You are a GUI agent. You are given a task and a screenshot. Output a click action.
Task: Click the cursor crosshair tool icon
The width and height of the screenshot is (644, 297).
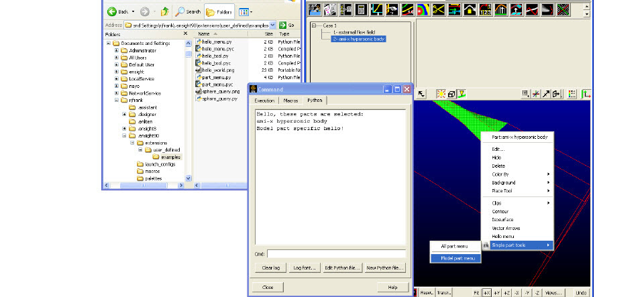(x=535, y=94)
